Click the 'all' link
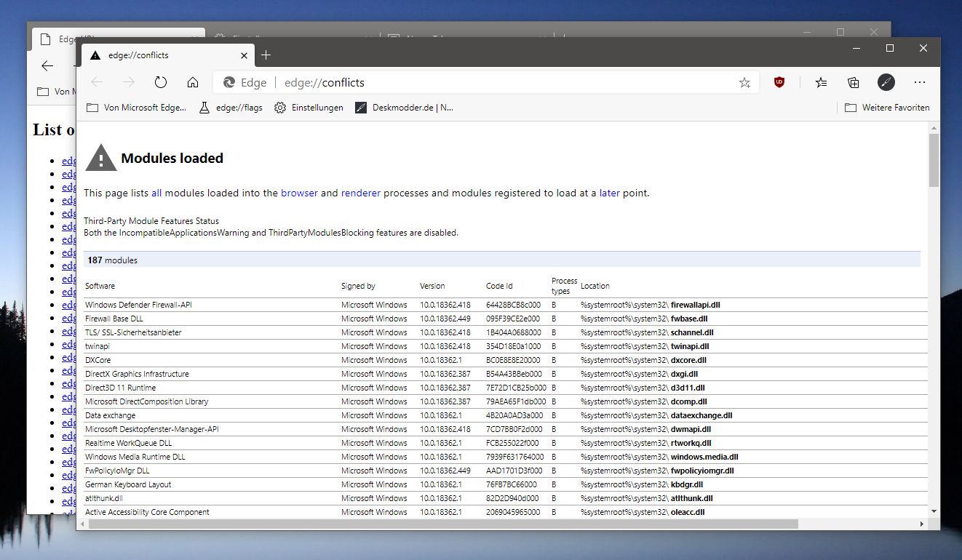This screenshot has width=962, height=560. coord(156,193)
